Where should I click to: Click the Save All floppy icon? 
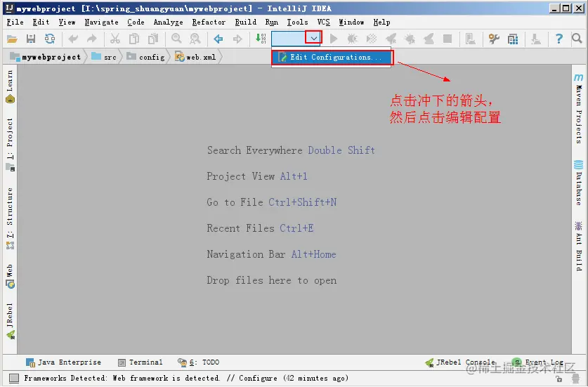(x=31, y=39)
